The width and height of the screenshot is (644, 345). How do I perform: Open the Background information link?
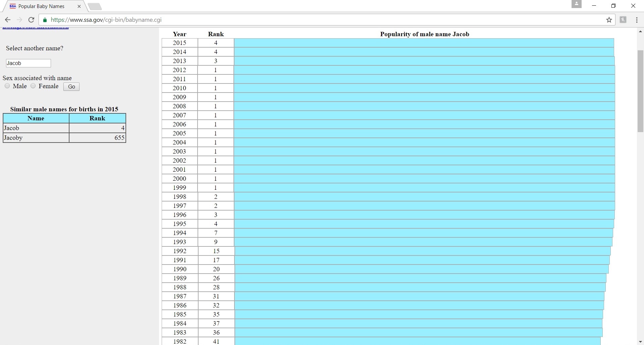click(x=36, y=28)
